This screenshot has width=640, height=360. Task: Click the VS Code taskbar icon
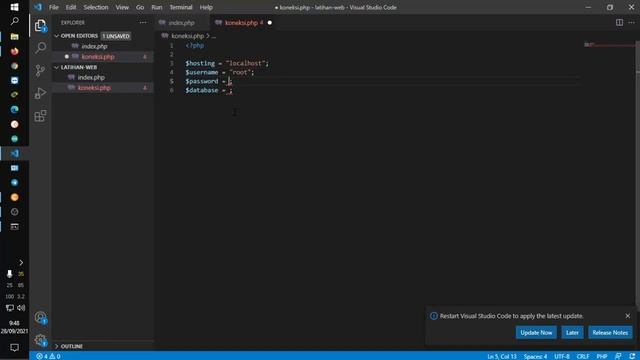click(14, 153)
